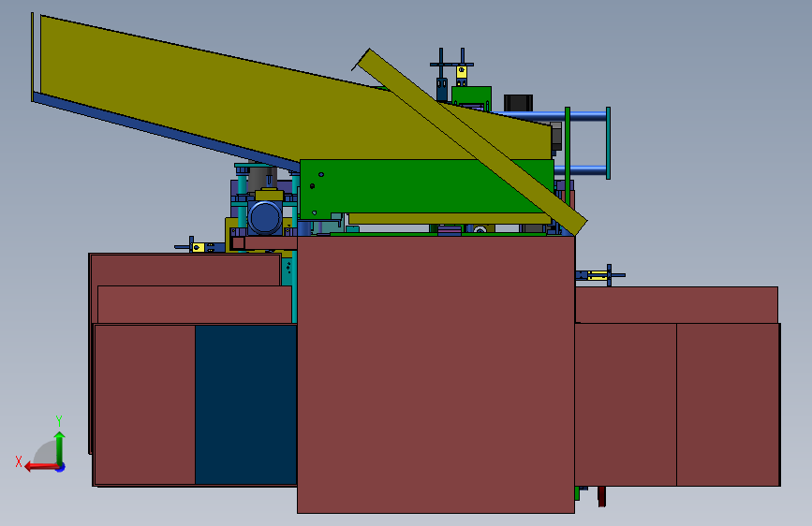Select the upper blue horizontal rod on the right
This screenshot has height=526, width=812.
[x=549, y=115]
